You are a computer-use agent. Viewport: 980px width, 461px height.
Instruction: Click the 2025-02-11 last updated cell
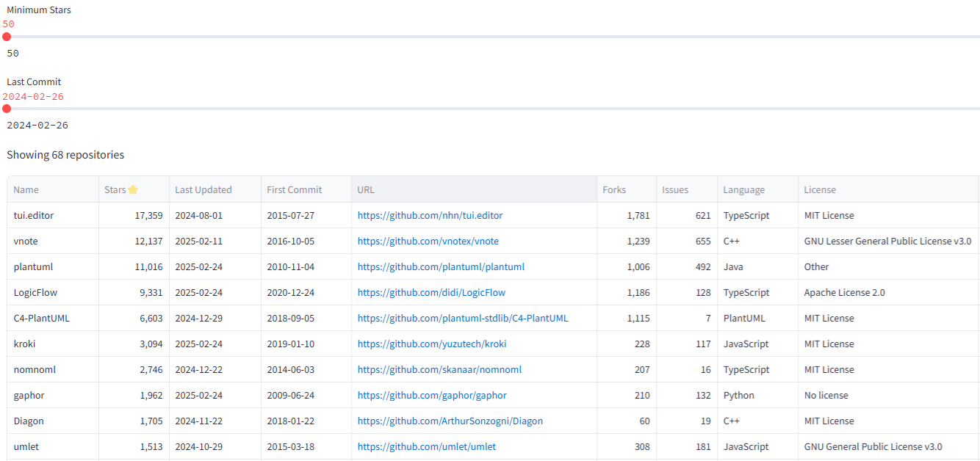(215, 242)
